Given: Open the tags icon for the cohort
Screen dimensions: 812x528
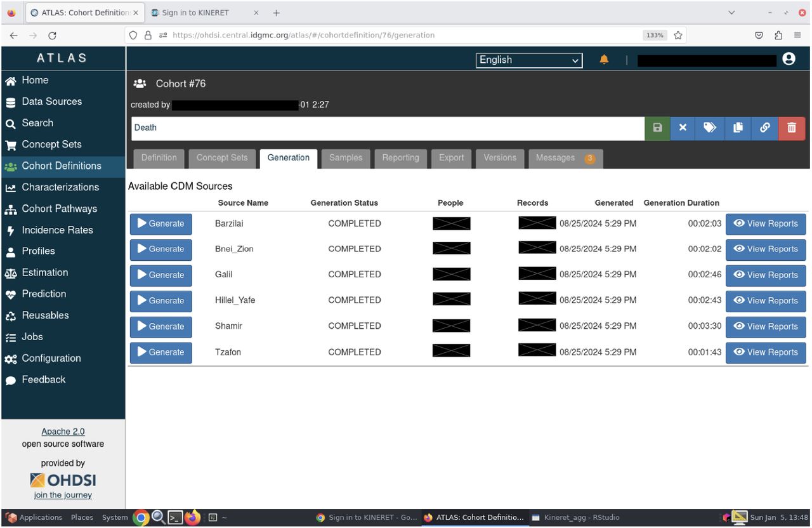Looking at the screenshot, I should point(710,128).
